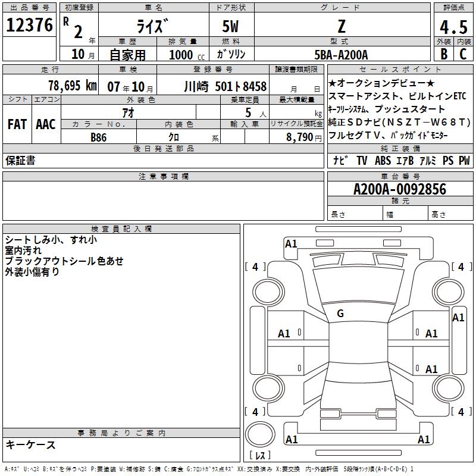Select the フルセグTV、バックガイドモニター line
The height and width of the screenshot is (476, 476).
point(389,136)
